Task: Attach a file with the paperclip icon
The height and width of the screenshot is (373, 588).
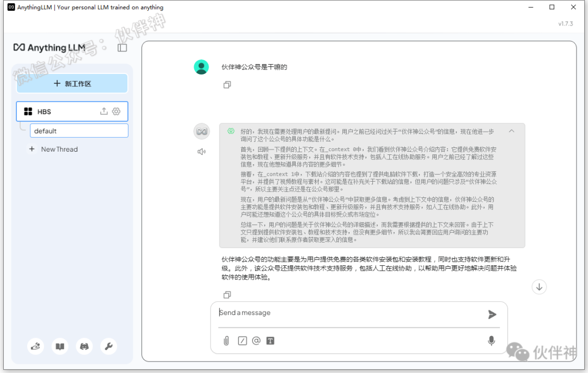Action: 226,341
